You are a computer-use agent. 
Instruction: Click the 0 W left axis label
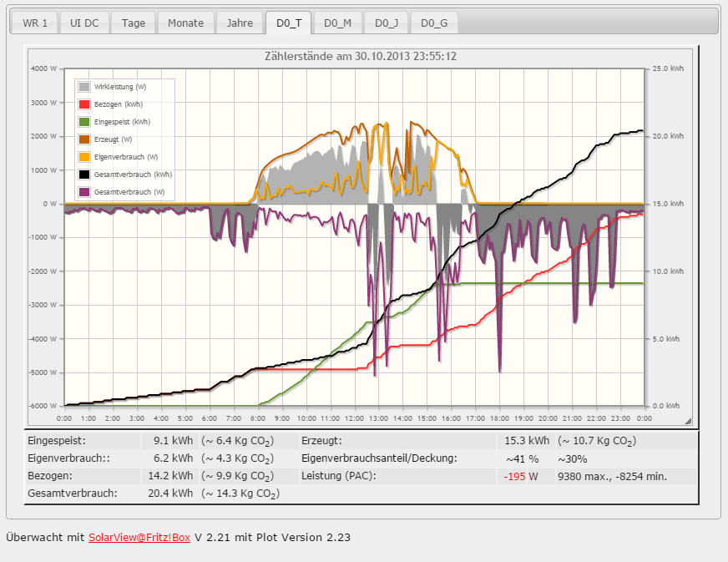pyautogui.click(x=50, y=204)
